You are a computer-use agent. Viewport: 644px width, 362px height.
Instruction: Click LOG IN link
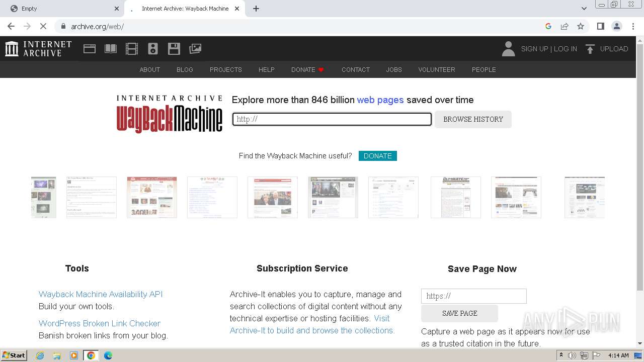click(x=566, y=49)
